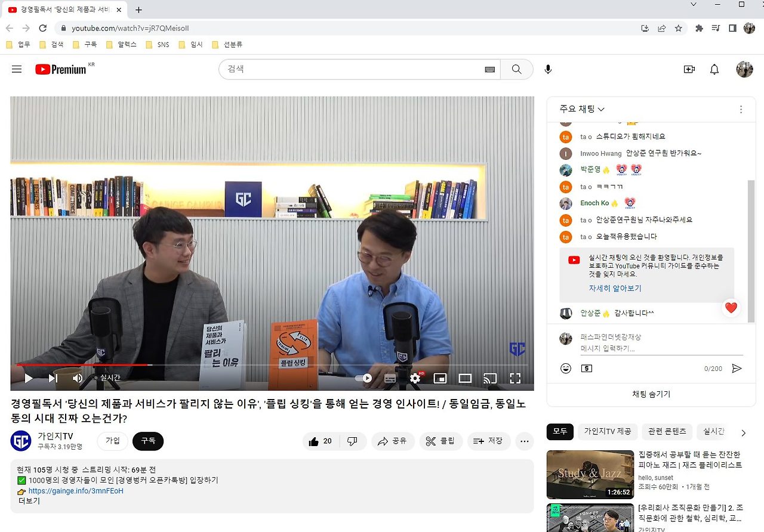The width and height of the screenshot is (764, 532).
Task: Open the 조직문화 만들기 video thumbnail
Action: click(x=590, y=518)
